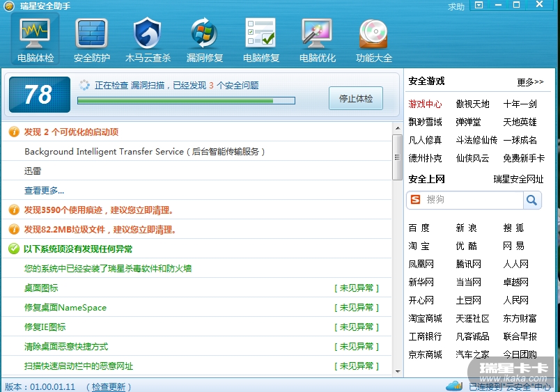Click the scan progress bar
The width and height of the screenshot is (560, 392).
tap(186, 101)
